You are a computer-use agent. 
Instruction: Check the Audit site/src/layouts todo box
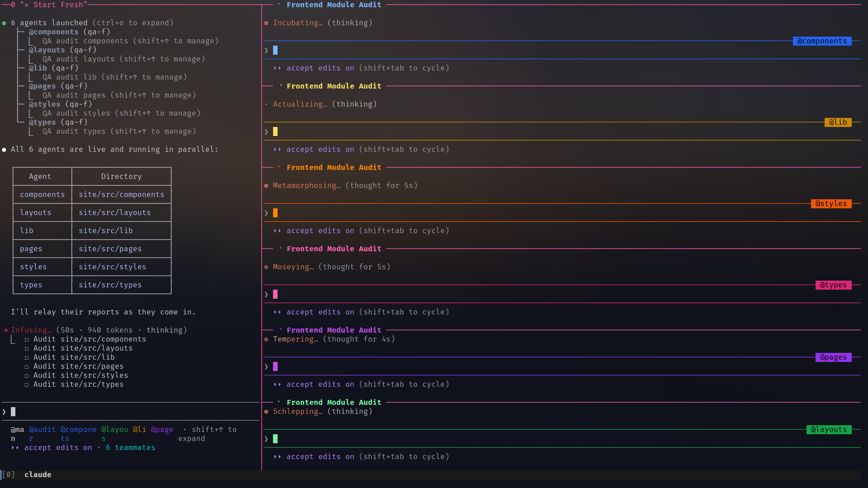click(27, 348)
